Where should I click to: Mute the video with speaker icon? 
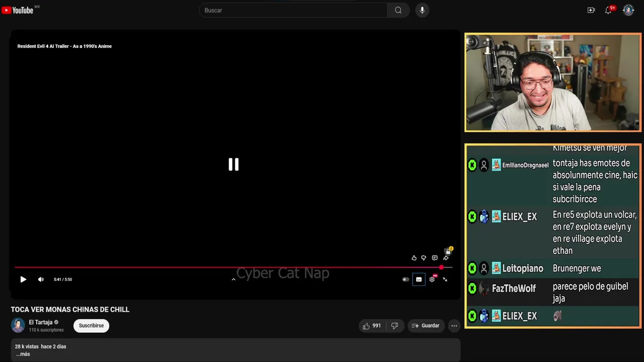tap(41, 280)
